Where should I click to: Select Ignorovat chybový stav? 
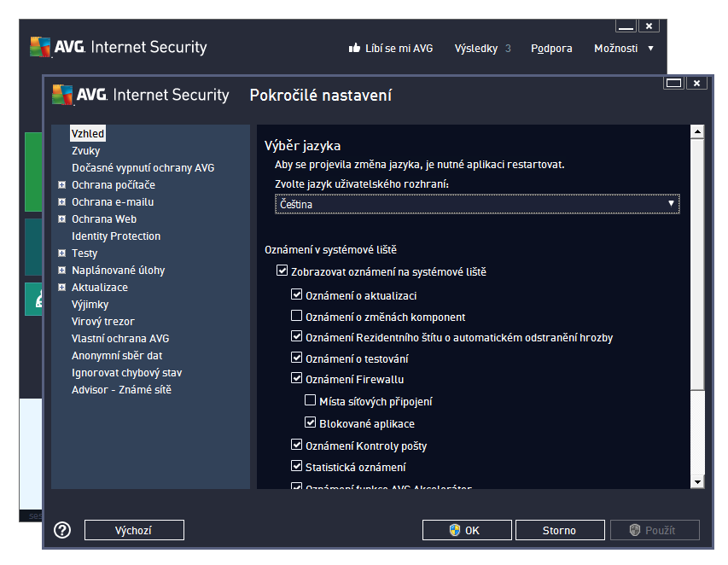point(127,373)
